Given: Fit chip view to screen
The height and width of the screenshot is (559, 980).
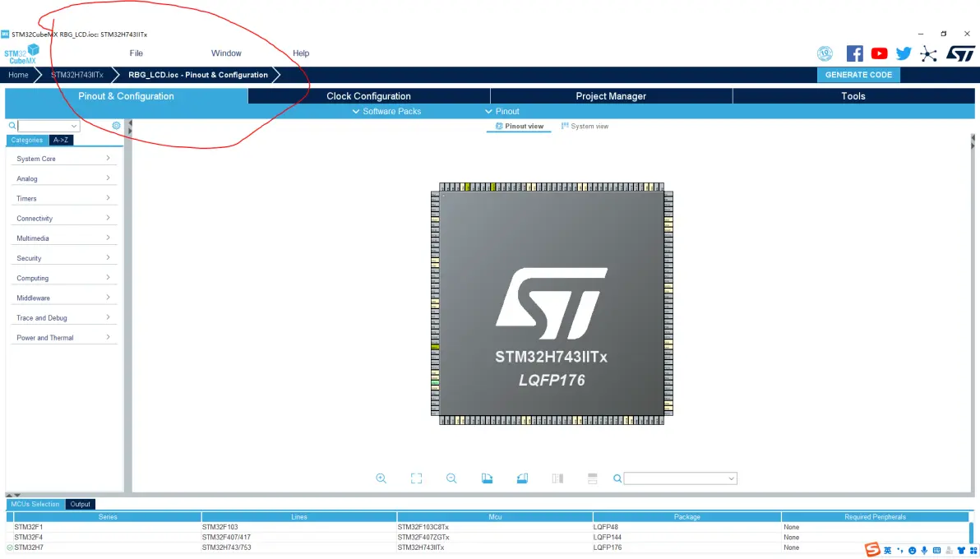Looking at the screenshot, I should click(x=416, y=478).
